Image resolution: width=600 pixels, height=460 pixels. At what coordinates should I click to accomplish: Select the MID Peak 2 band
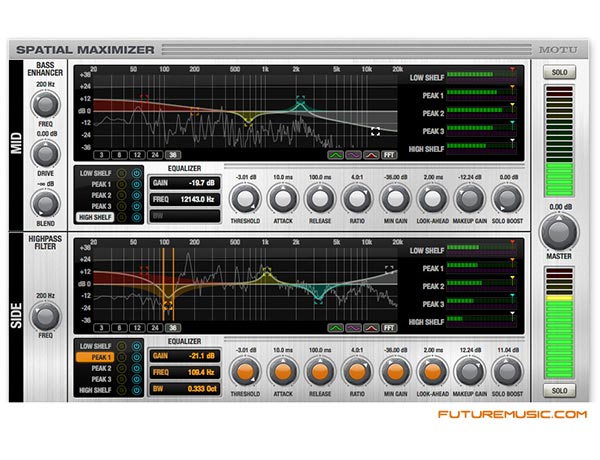(101, 196)
